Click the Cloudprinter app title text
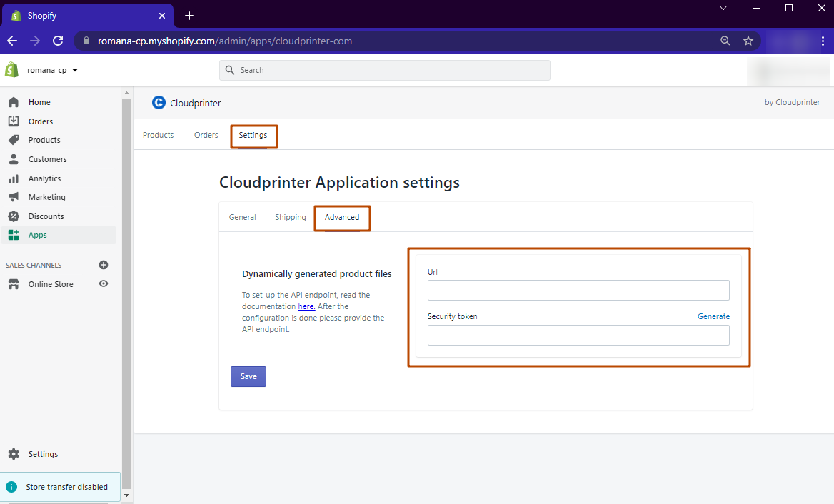Viewport: 834px width, 504px height. [195, 103]
